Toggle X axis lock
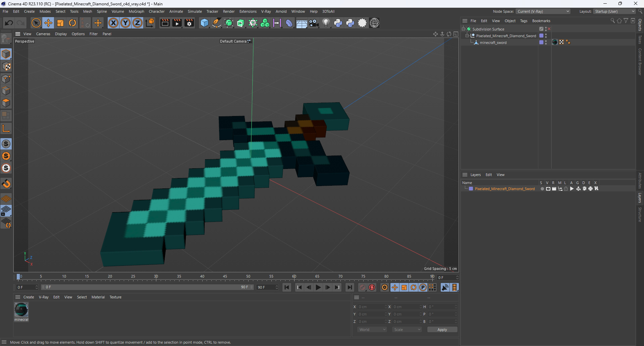This screenshot has width=644, height=346. click(113, 23)
